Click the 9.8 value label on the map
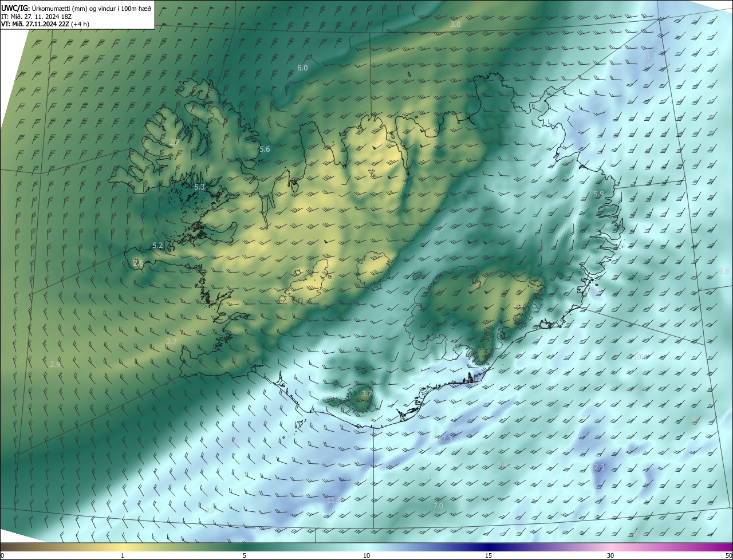Image resolution: width=733 pixels, height=560 pixels. (724, 271)
